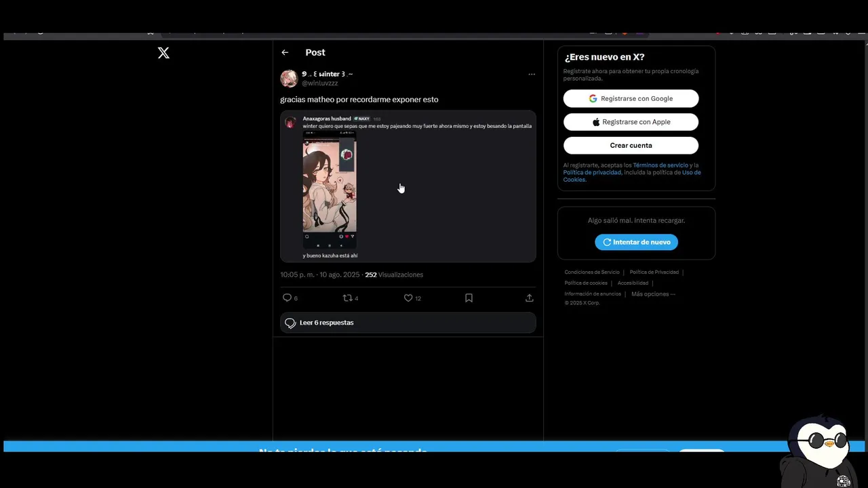Click the Anaxagoras husband username in screenshot
868x488 pixels.
[327, 119]
